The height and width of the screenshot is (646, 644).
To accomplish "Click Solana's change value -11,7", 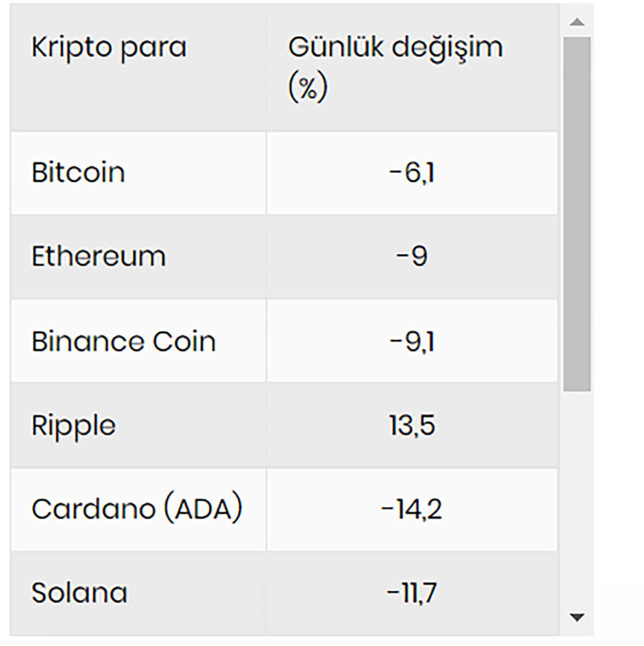I will (412, 593).
